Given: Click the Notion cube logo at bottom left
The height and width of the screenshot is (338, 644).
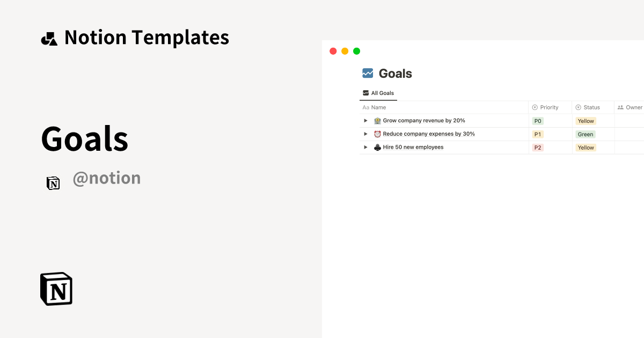Looking at the screenshot, I should (56, 289).
